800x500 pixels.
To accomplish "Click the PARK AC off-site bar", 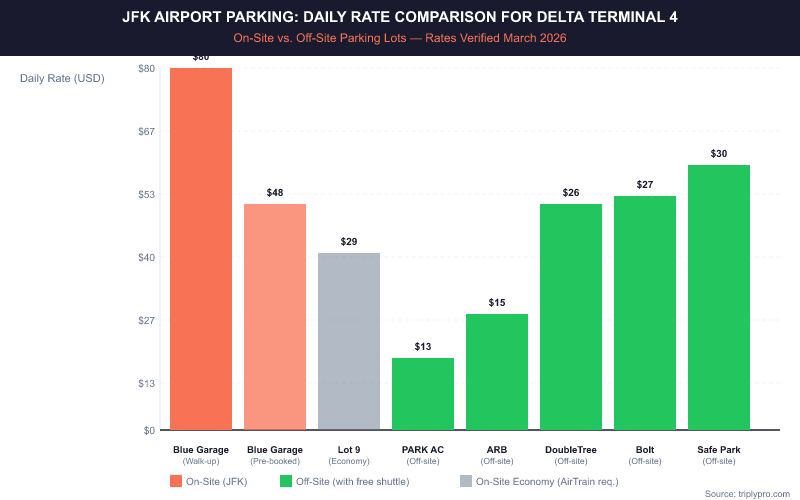I will click(423, 394).
